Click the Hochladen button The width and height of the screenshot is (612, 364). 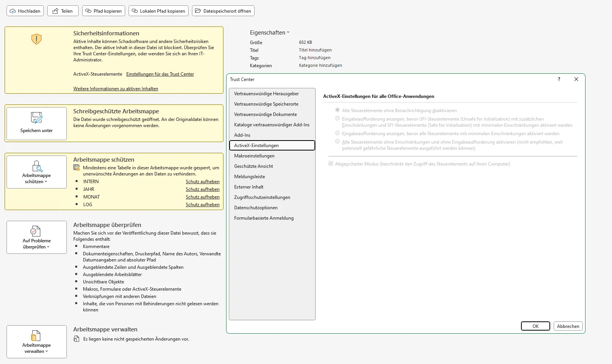pos(25,11)
